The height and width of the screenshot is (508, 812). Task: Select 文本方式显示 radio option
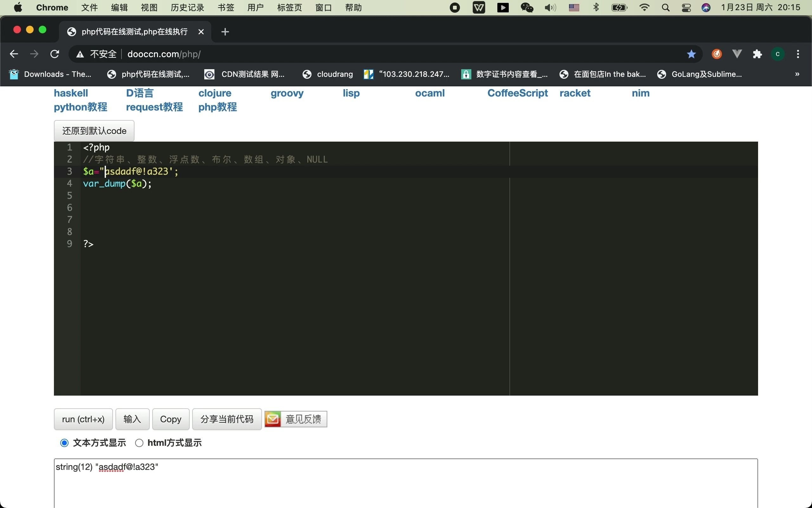click(x=64, y=443)
